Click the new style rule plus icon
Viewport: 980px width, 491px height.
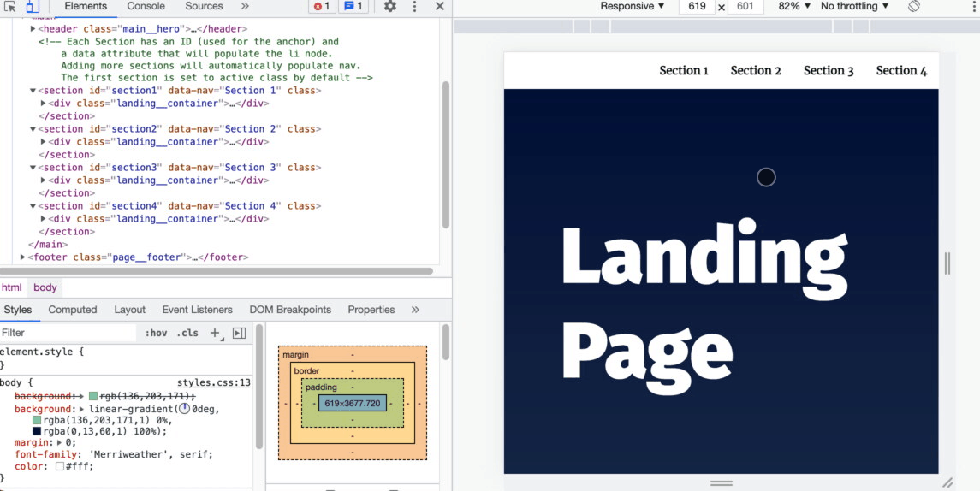point(215,333)
